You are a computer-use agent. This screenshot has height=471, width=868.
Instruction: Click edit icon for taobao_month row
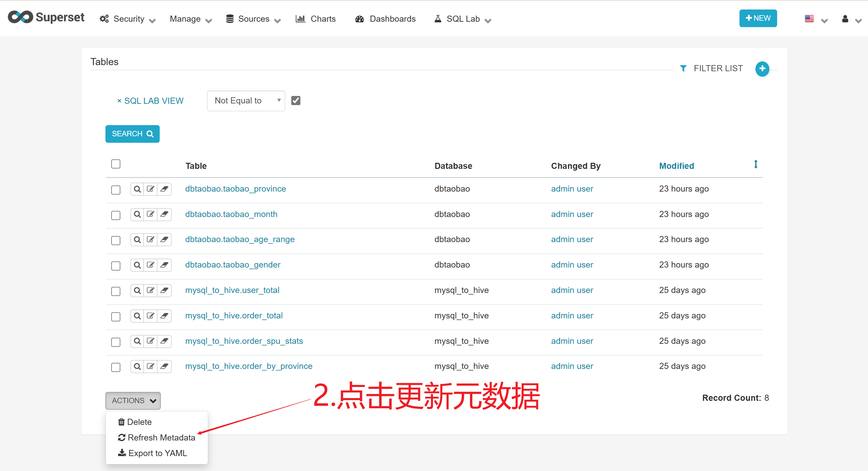151,214
